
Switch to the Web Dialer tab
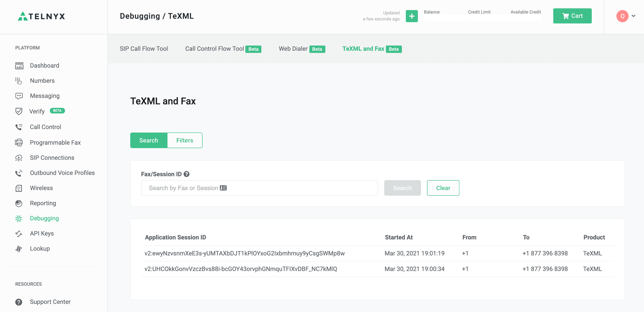[x=302, y=49]
